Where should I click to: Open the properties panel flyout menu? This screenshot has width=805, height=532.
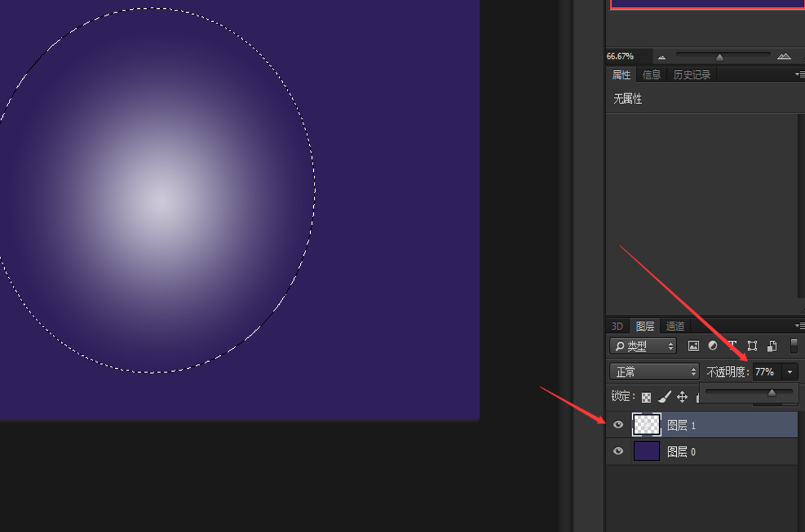pyautogui.click(x=800, y=75)
